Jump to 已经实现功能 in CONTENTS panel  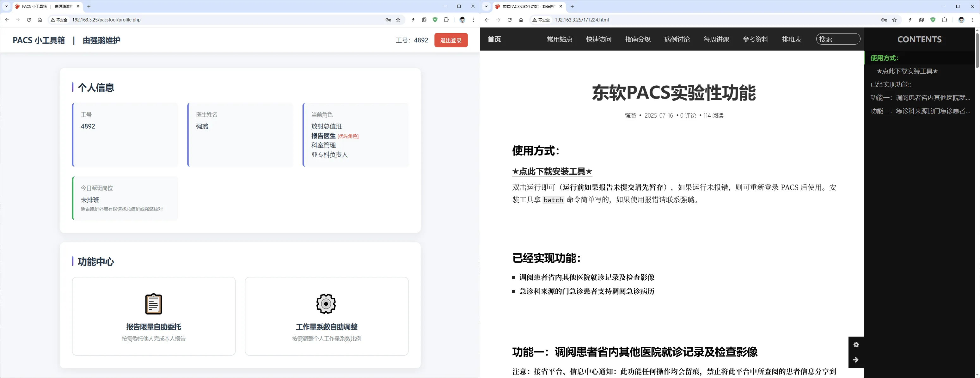pyautogui.click(x=891, y=84)
